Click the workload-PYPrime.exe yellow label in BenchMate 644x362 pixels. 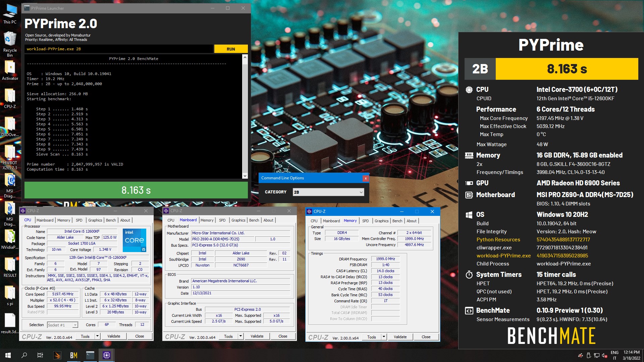tap(503, 256)
